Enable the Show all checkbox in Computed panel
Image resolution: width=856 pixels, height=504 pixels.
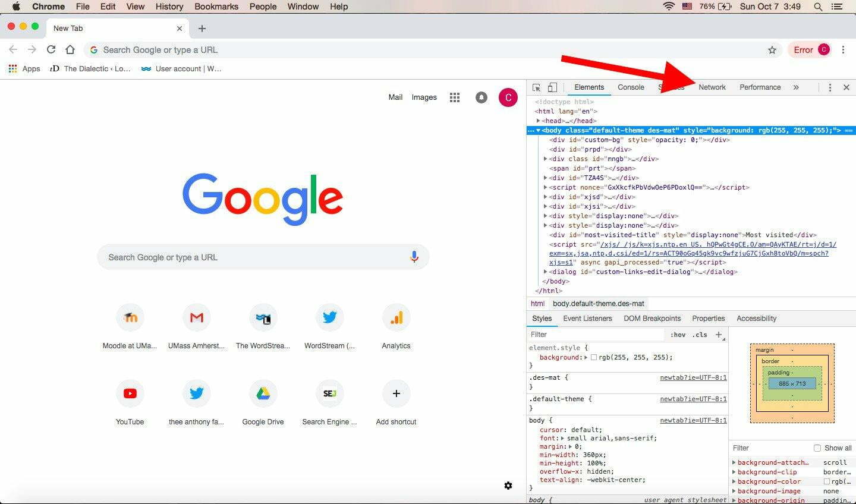[x=818, y=448]
